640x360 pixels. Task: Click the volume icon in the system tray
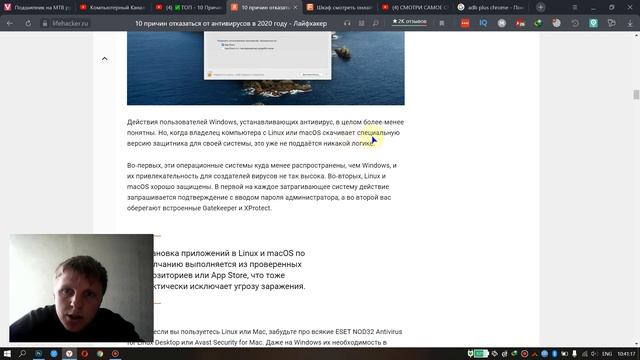coord(594,353)
